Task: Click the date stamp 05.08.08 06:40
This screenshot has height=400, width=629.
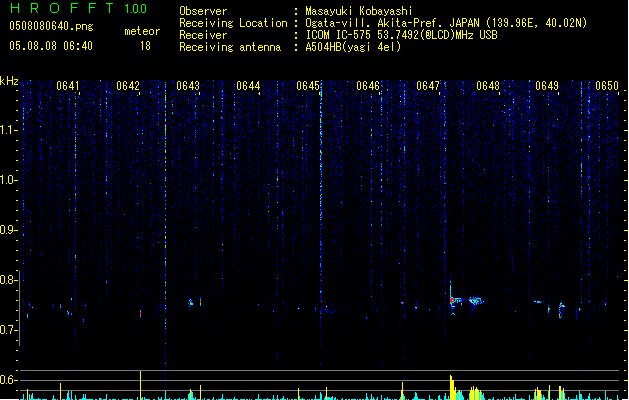Action: pos(51,46)
